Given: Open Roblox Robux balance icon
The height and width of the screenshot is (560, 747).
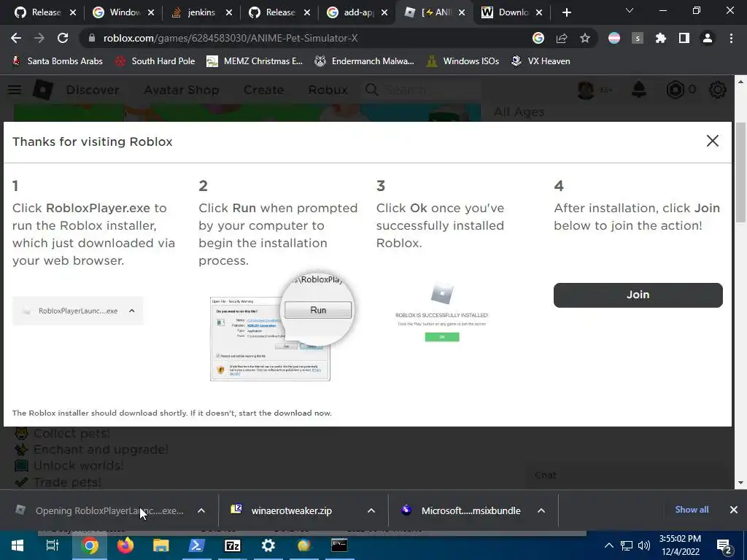Looking at the screenshot, I should point(675,90).
